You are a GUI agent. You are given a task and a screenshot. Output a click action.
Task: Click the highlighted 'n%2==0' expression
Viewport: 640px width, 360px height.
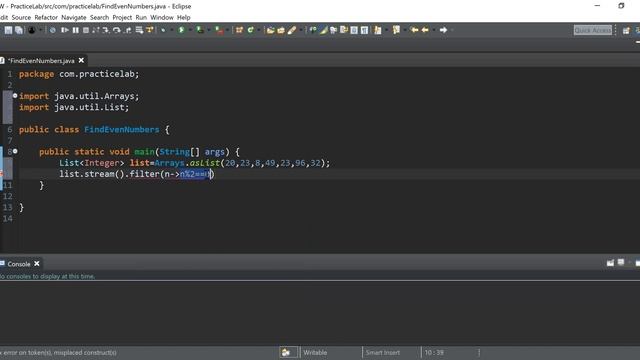pos(195,174)
